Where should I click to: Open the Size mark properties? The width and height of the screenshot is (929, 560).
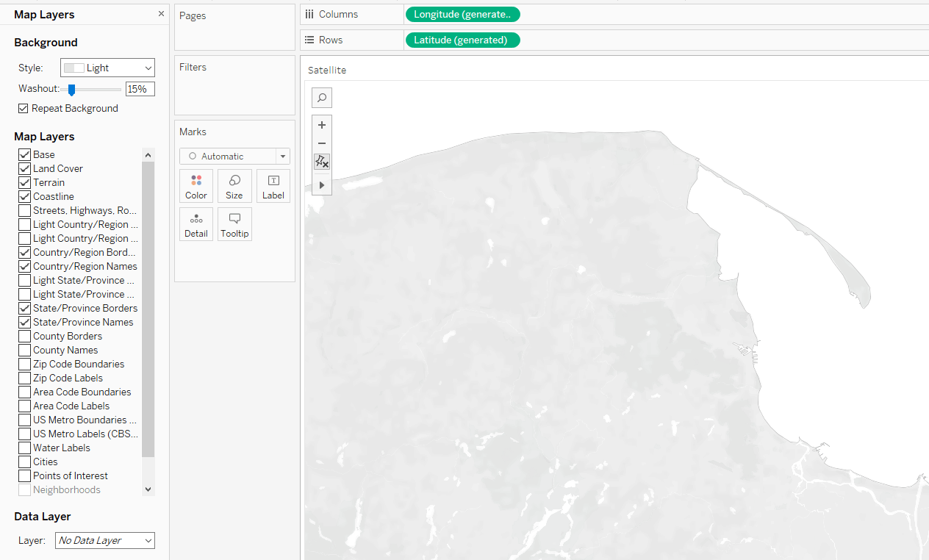coord(234,186)
